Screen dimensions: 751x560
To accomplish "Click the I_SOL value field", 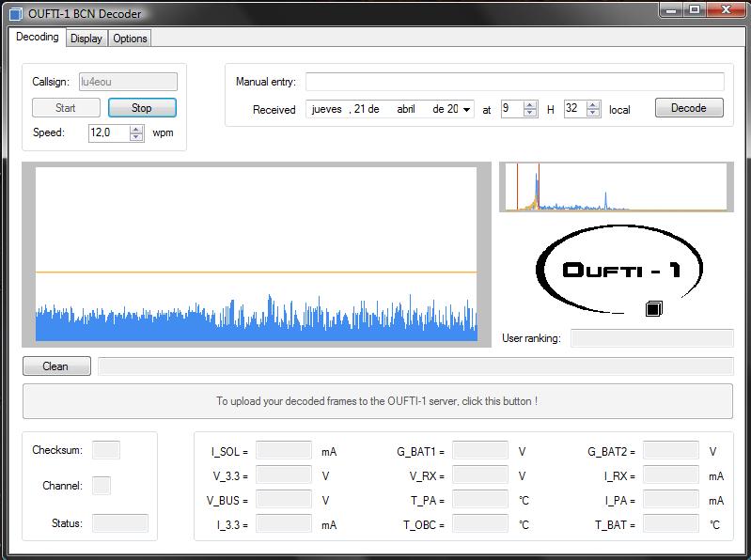I will (x=284, y=450).
